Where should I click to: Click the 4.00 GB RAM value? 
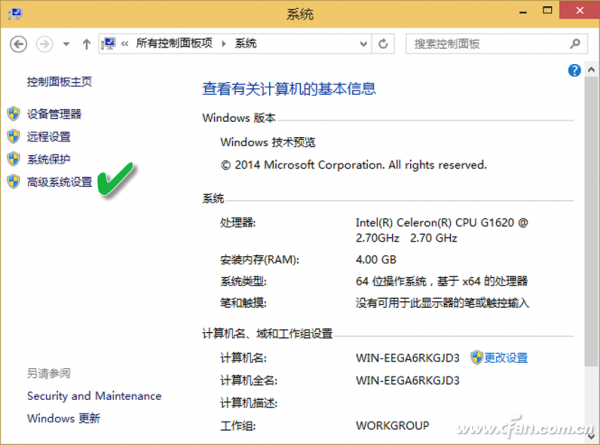coord(376,260)
